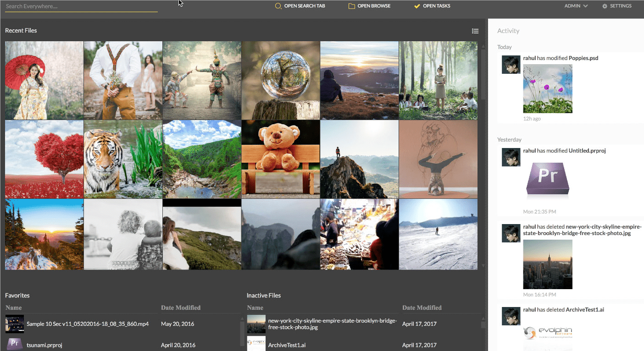The width and height of the screenshot is (644, 351).
Task: Sort Inactive Files by Date Modified column
Action: click(422, 308)
